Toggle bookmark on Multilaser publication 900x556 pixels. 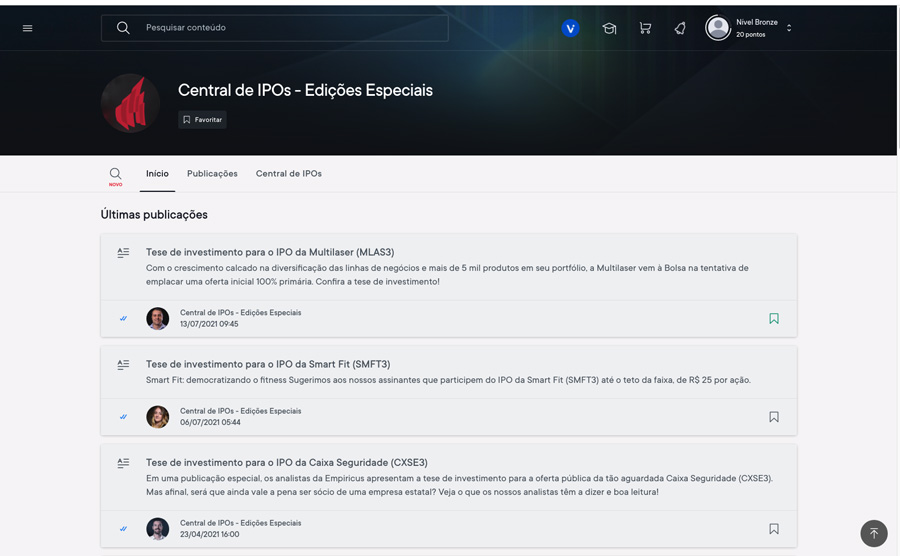[773, 319]
